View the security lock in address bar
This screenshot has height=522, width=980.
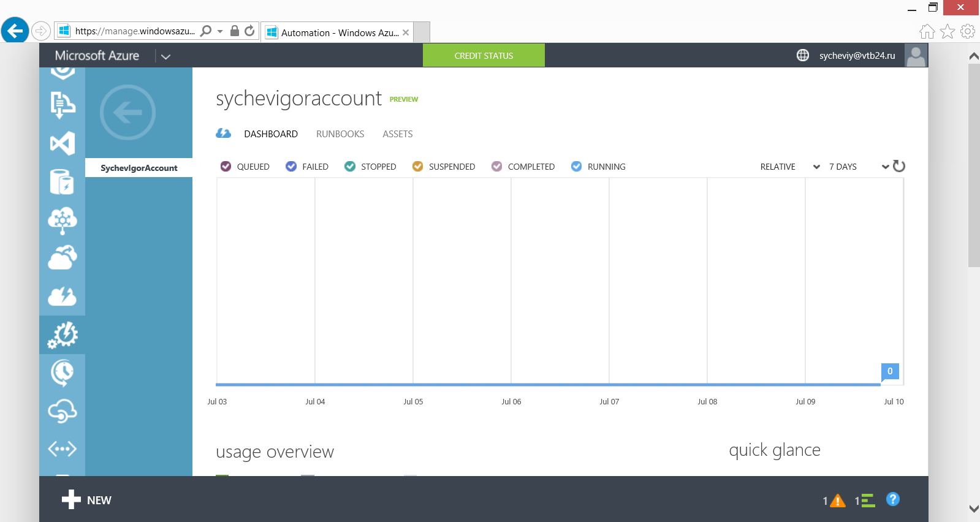click(x=234, y=31)
